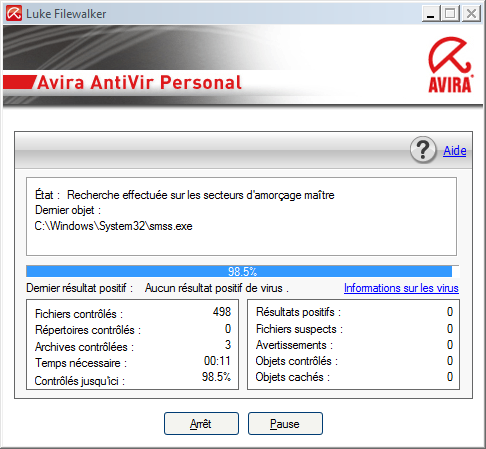The width and height of the screenshot is (486, 449).
Task: Click the Objets contrôlés label
Action: coord(296,361)
